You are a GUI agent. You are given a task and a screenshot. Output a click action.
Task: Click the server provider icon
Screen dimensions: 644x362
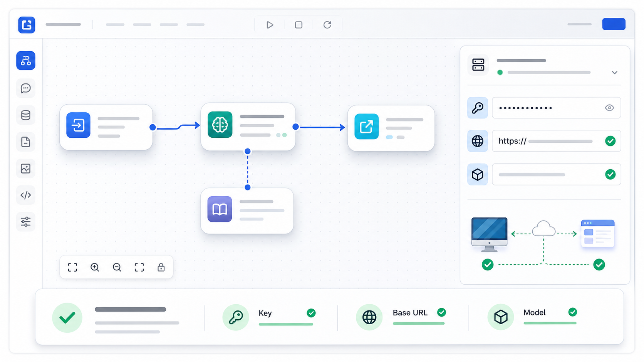(478, 65)
